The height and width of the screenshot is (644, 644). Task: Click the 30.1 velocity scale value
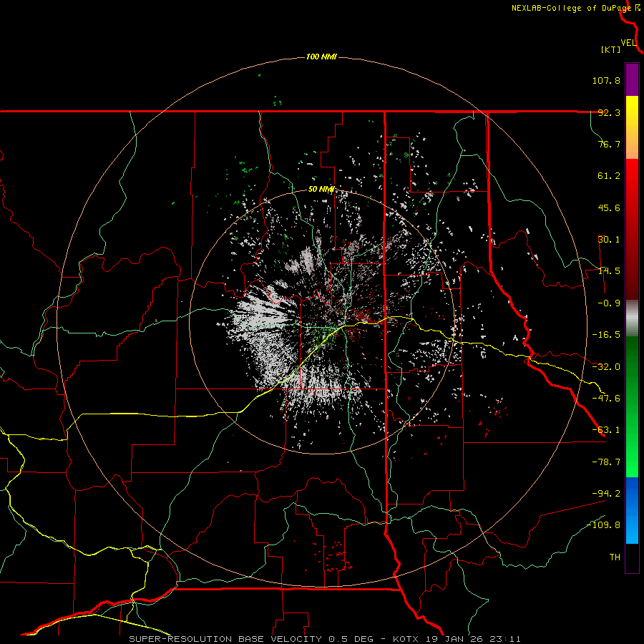pos(609,240)
